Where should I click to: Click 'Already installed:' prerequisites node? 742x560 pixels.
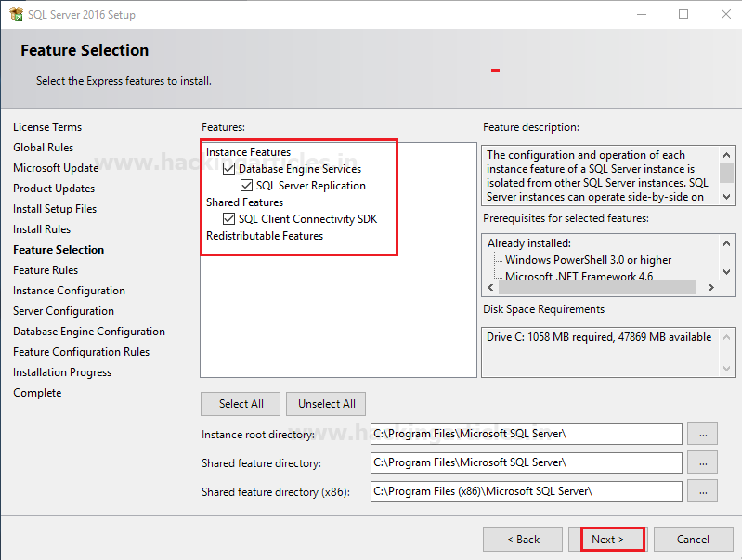[x=529, y=242]
